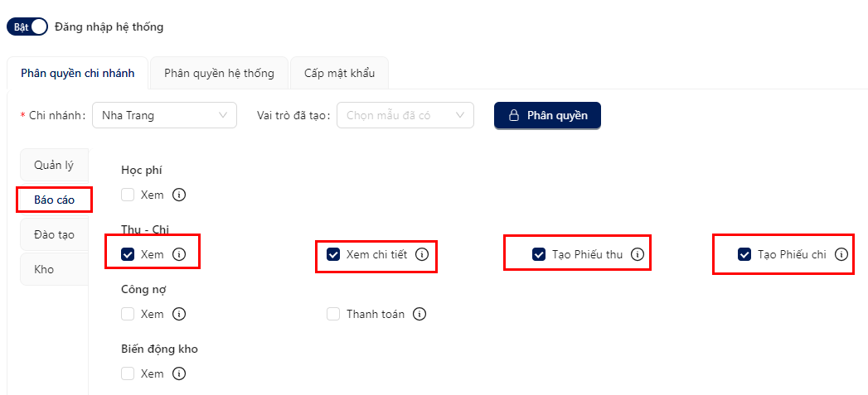Click info icon next to Thanh toán

coord(419,314)
